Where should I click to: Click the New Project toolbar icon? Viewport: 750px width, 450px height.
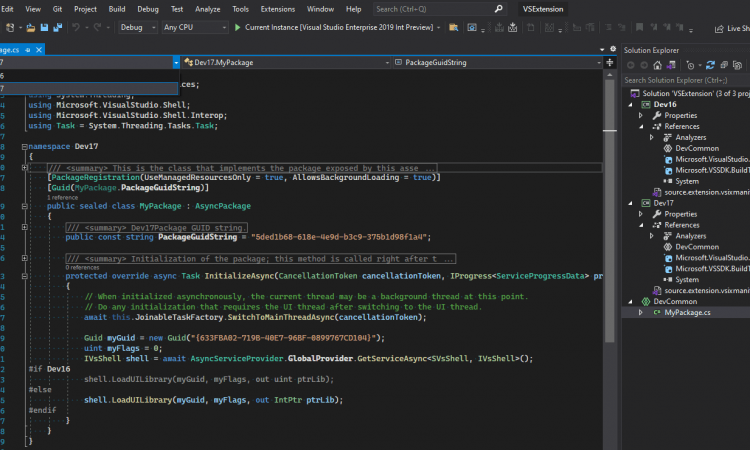click(x=10, y=28)
